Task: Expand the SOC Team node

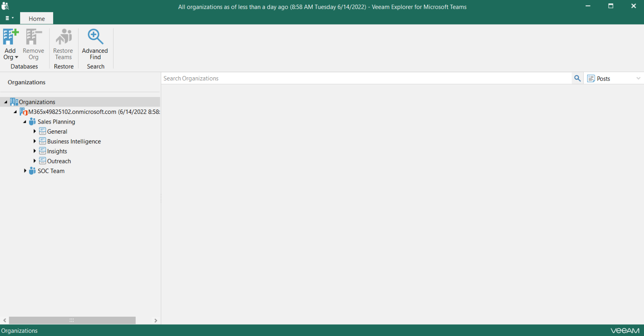Action: point(25,171)
